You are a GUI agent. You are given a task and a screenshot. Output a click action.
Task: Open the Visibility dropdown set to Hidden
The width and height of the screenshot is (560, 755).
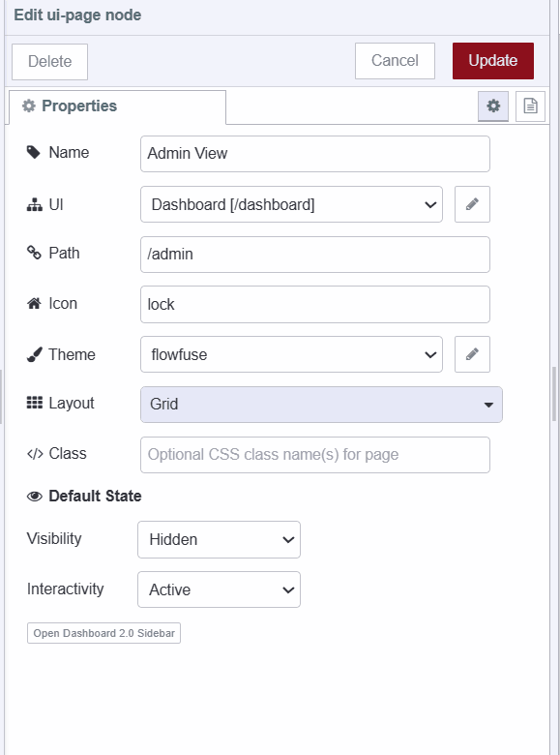[x=219, y=539]
